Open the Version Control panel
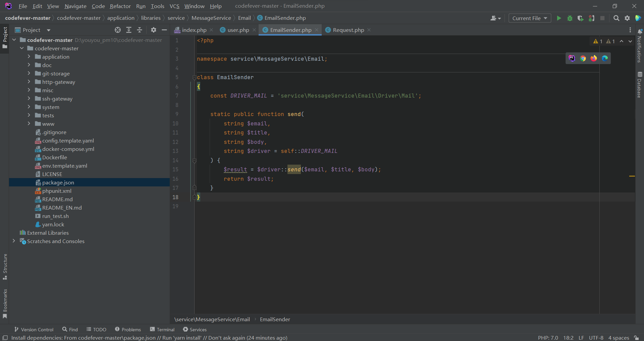This screenshot has width=644, height=341. pos(34,330)
